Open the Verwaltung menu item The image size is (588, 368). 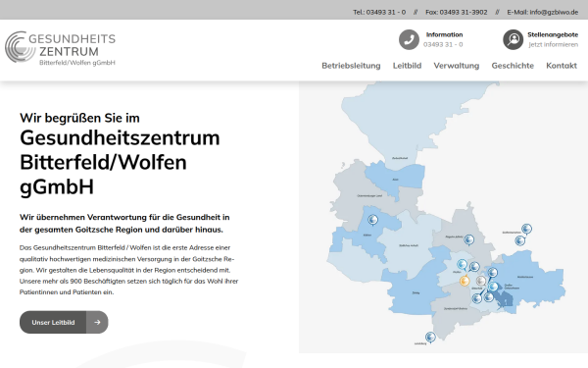[457, 66]
